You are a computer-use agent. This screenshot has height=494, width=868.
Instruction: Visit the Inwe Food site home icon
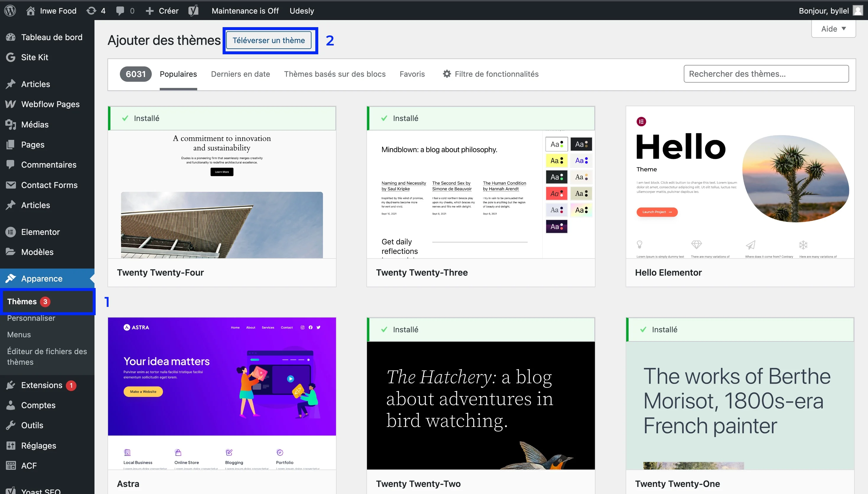[30, 11]
